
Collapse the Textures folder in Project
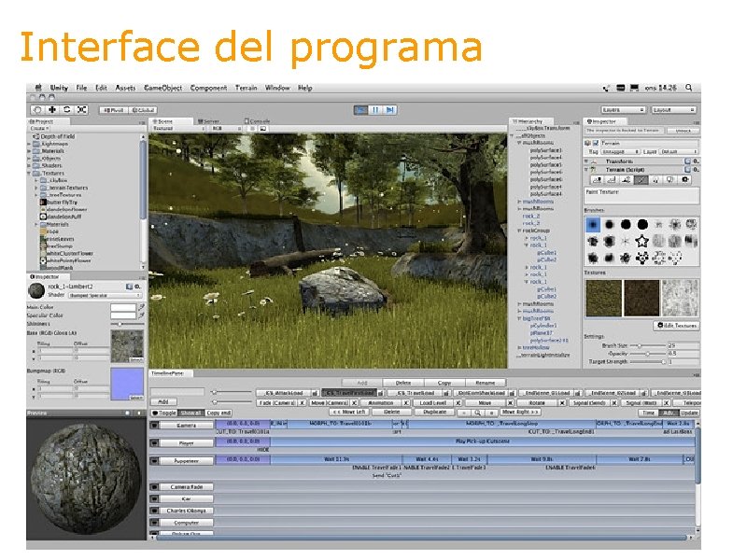(30, 174)
